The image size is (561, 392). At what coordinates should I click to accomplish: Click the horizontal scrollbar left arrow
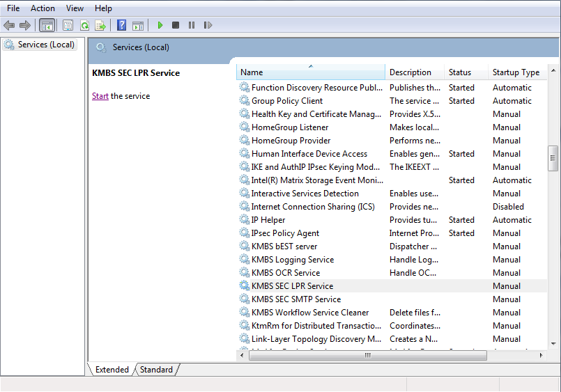[x=243, y=355]
